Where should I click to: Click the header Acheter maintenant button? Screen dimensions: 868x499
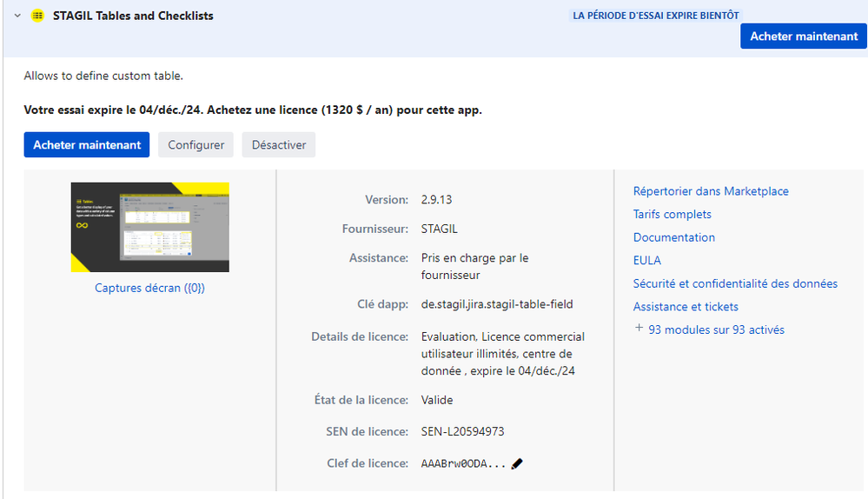803,36
